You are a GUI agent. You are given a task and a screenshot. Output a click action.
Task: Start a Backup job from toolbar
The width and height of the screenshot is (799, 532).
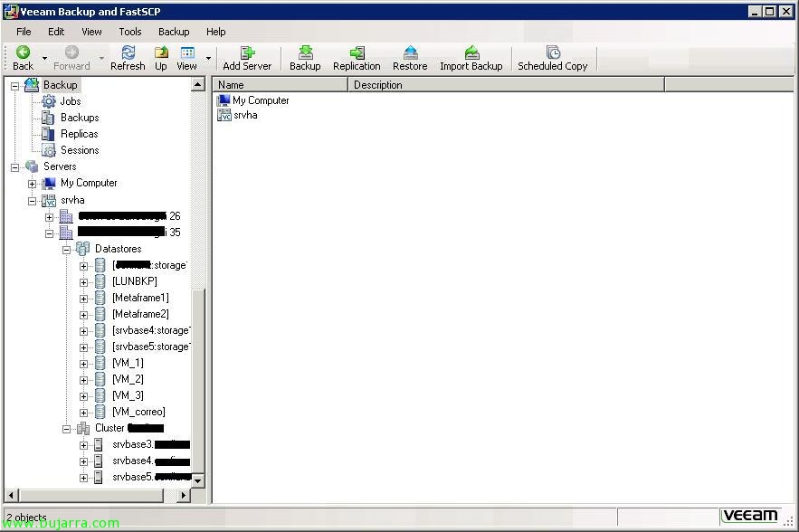click(305, 52)
